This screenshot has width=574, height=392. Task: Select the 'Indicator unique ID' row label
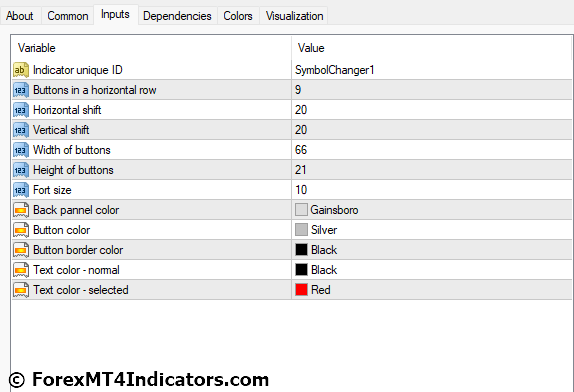(x=78, y=70)
